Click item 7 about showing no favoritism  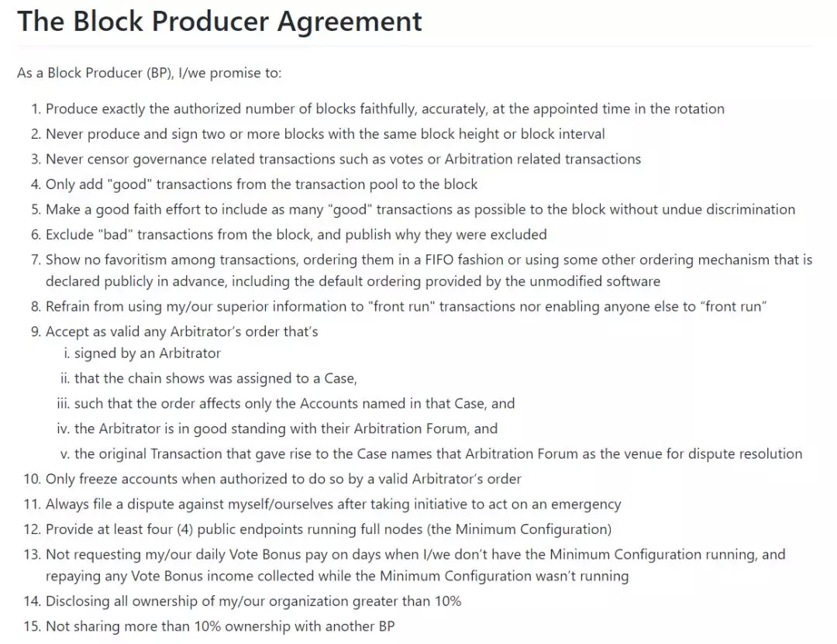[429, 259]
